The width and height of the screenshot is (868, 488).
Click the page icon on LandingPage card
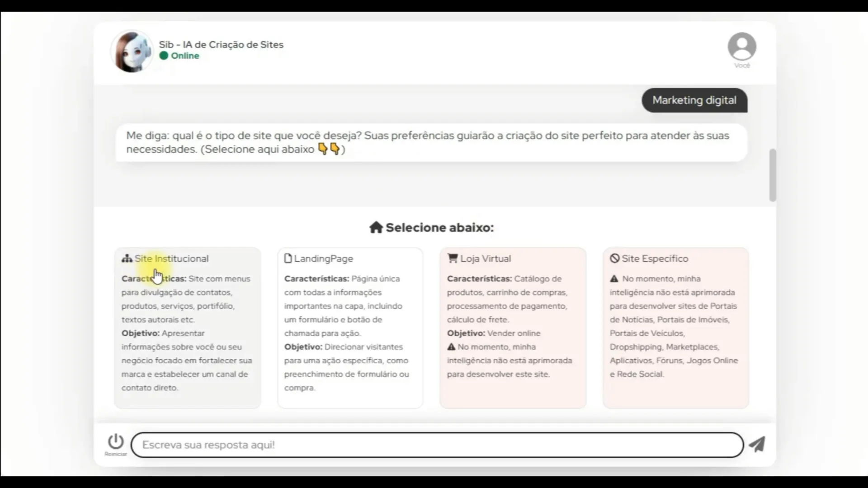(x=288, y=258)
